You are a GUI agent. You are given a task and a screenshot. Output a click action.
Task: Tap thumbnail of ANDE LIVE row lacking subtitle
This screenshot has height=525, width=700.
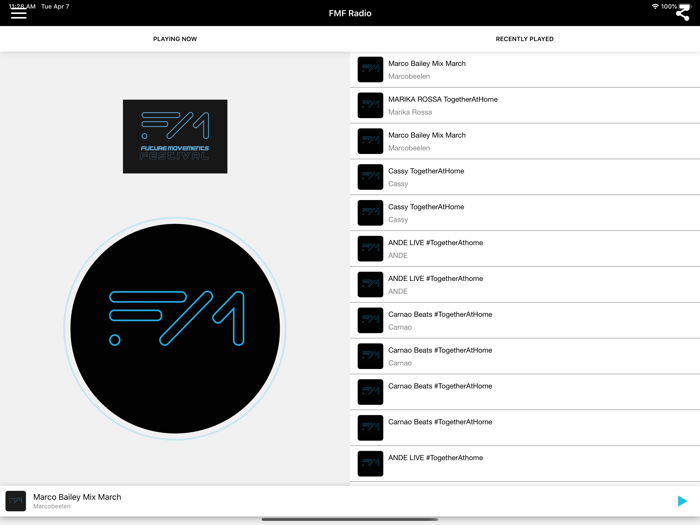click(370, 464)
